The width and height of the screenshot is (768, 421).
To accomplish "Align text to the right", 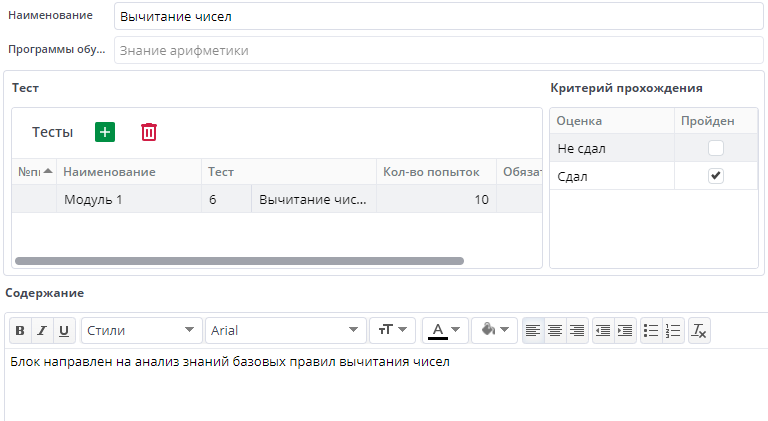I will 577,330.
